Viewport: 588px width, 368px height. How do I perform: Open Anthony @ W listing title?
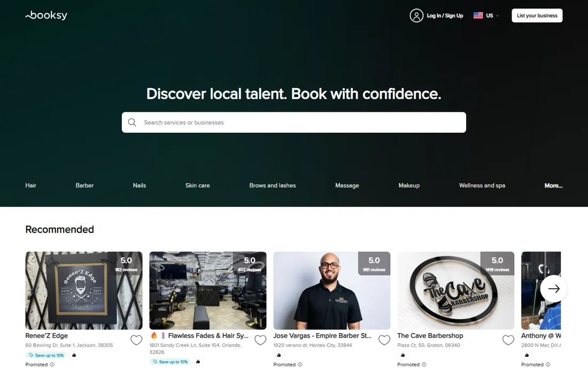(541, 336)
